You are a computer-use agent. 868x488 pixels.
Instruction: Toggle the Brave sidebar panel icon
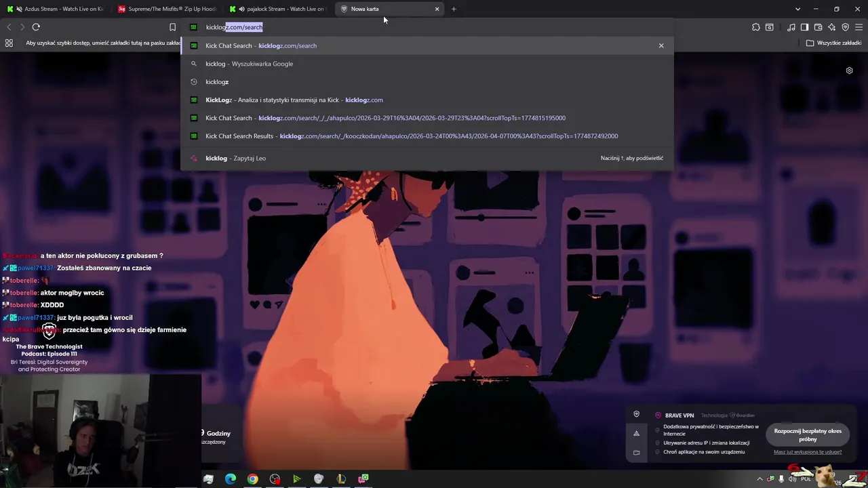pos(804,27)
